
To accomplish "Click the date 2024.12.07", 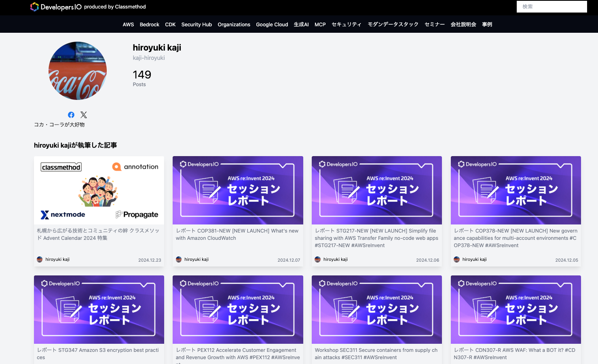I will click(289, 260).
